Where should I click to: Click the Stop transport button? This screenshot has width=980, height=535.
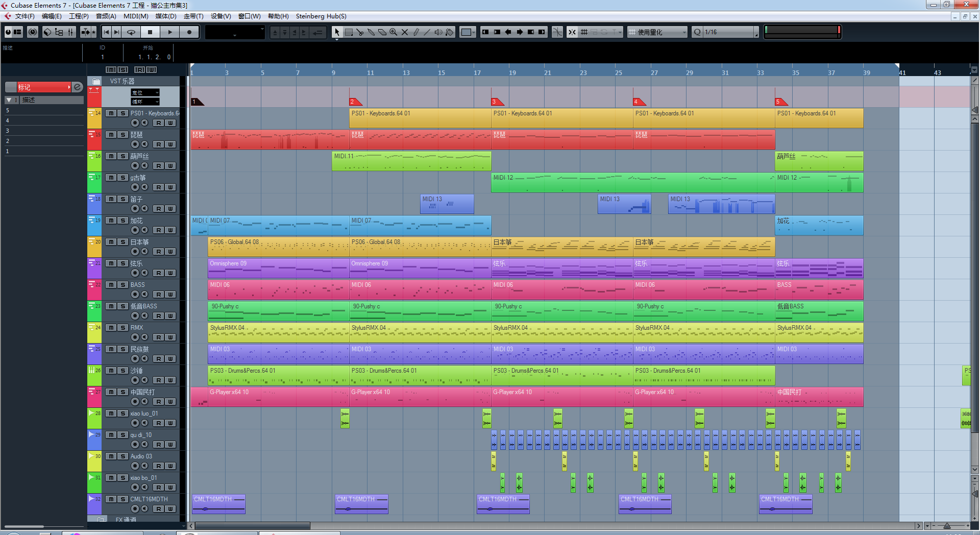[x=150, y=32]
